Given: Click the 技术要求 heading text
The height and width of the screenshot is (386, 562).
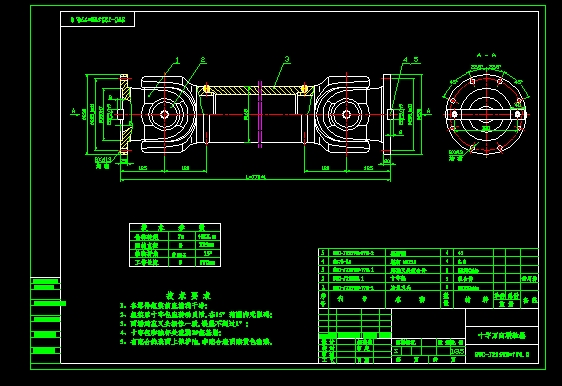Looking at the screenshot, I should pyautogui.click(x=189, y=296).
